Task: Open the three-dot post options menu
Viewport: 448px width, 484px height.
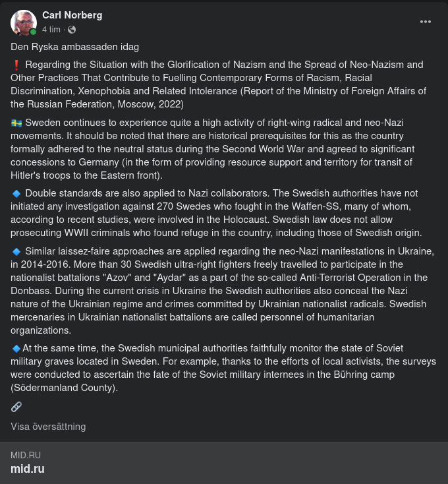Action: [426, 22]
